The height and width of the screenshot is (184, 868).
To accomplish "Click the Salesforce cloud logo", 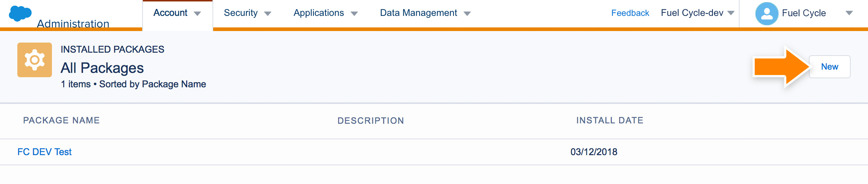I will (x=20, y=13).
